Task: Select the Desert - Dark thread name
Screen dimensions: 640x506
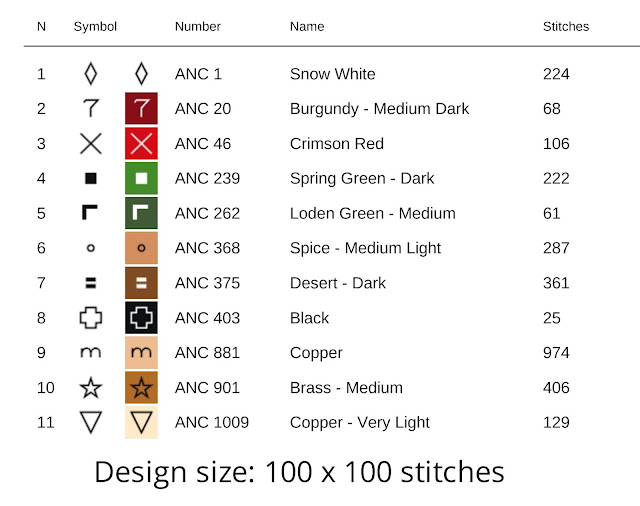Action: click(x=338, y=283)
